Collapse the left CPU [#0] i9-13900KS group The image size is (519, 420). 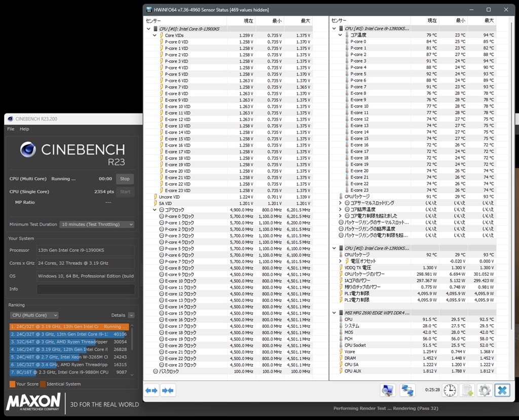coord(149,29)
